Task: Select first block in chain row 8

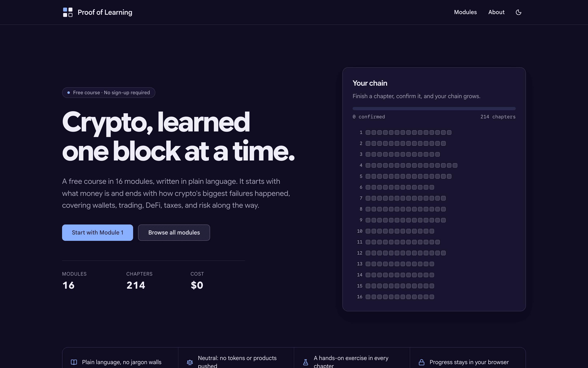Action: [x=368, y=209]
